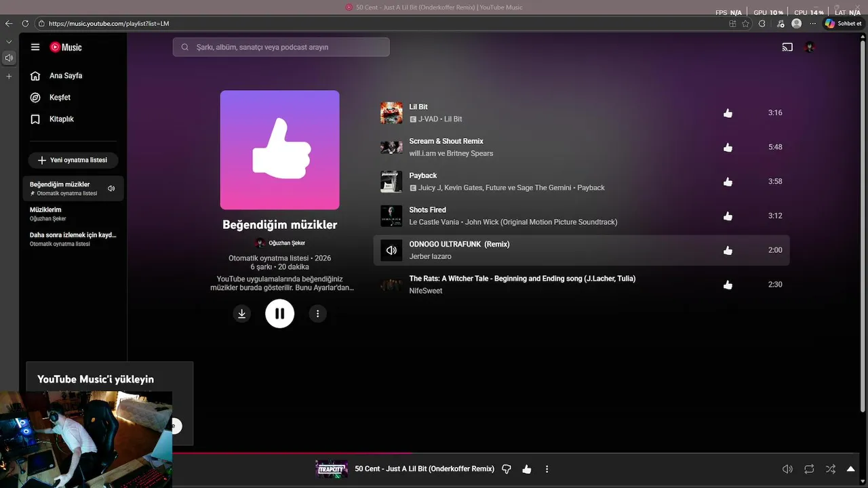Add new vertical tab plus icon
Viewport: 868px width, 488px height.
[9, 77]
